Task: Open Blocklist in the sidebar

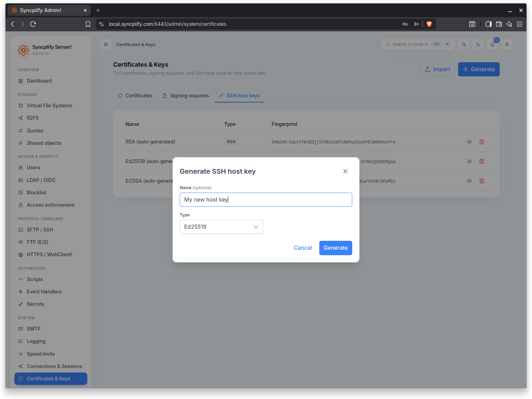Action: point(51,193)
